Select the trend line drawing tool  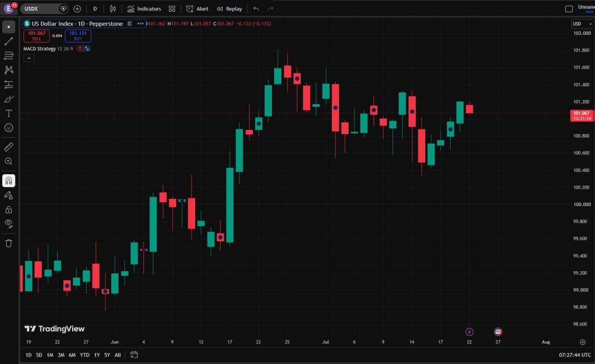point(9,41)
